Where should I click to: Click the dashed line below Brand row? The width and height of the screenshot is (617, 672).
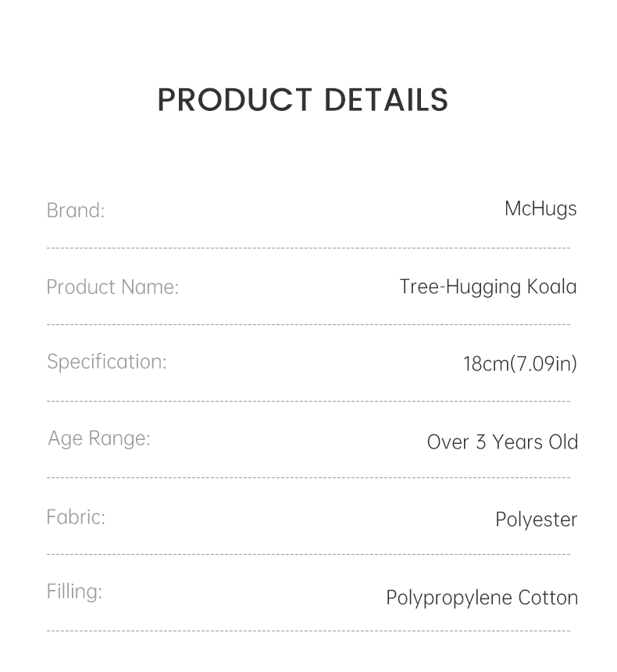[308, 248]
